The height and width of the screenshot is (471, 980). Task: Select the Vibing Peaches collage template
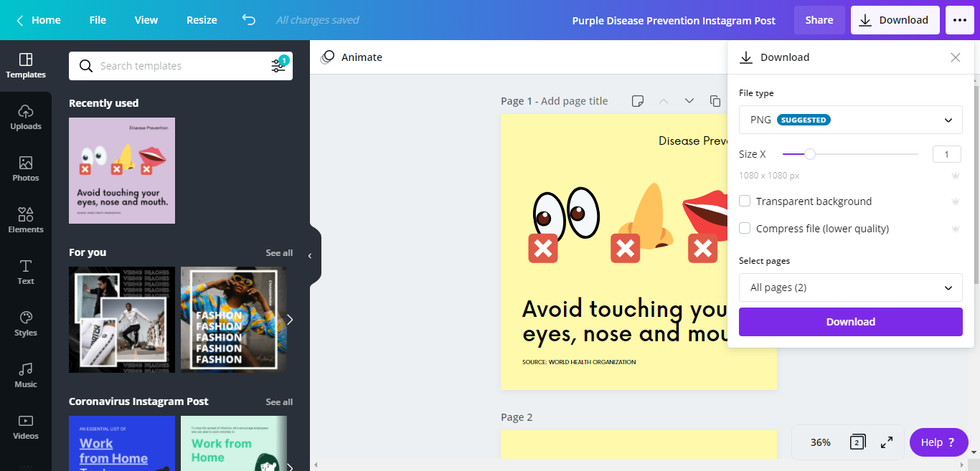122,320
